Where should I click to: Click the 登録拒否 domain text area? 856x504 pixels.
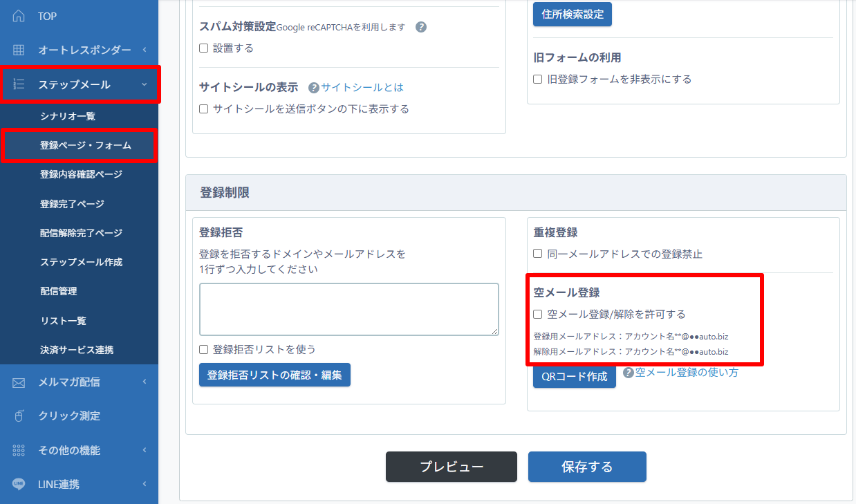[x=348, y=309]
